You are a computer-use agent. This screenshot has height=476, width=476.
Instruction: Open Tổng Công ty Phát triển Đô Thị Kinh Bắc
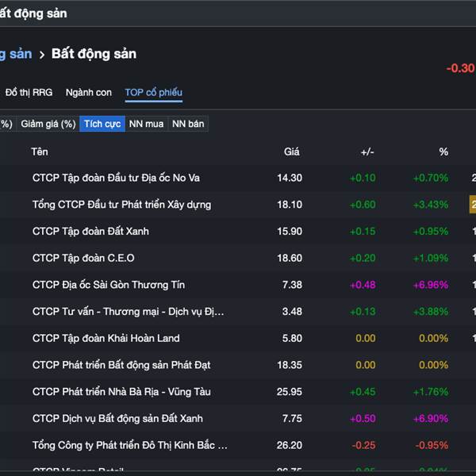(130, 445)
